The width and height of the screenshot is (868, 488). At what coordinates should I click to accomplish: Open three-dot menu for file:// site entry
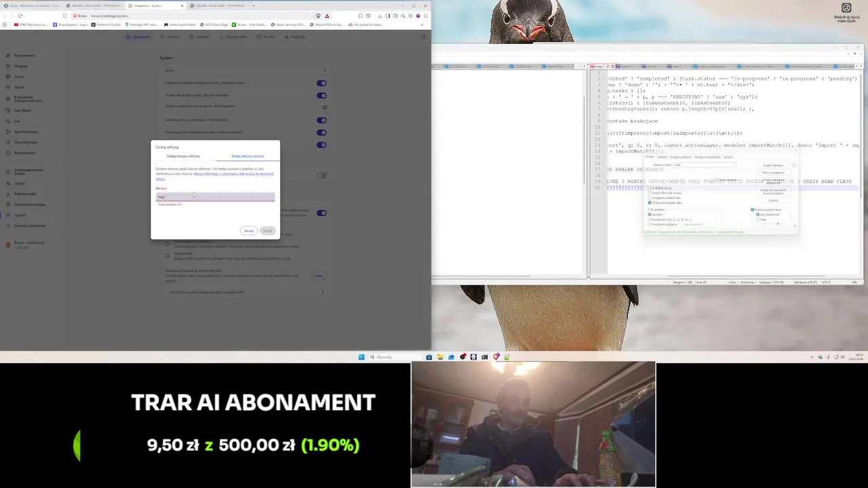pos(323,292)
